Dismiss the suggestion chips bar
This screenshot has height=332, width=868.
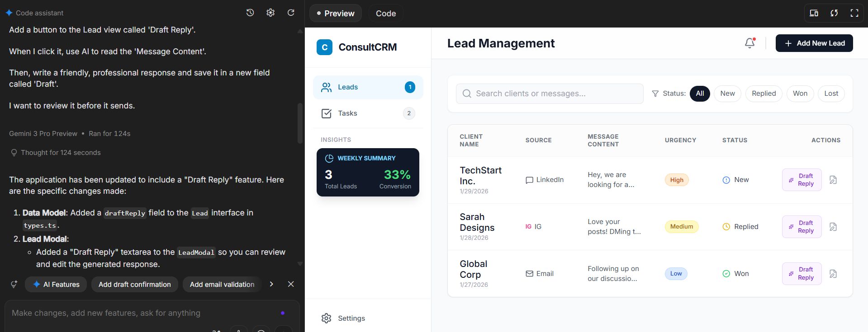coord(291,284)
